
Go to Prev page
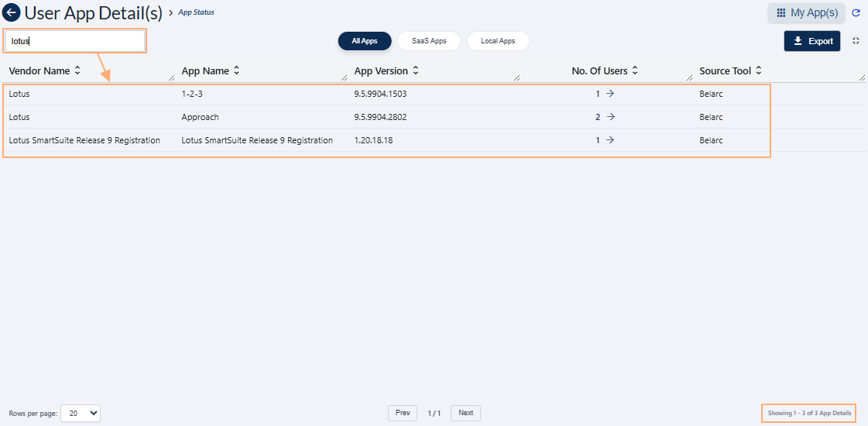click(403, 413)
